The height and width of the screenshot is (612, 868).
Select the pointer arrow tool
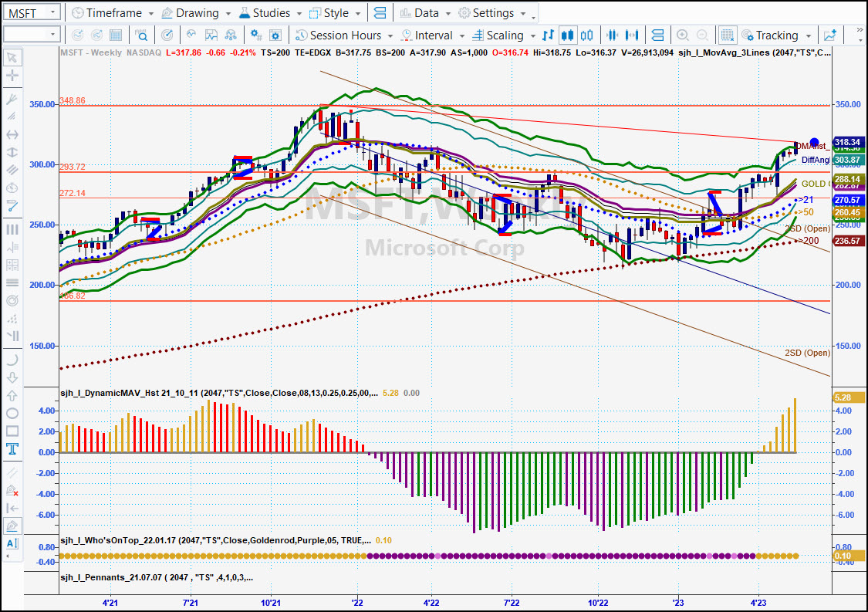coord(12,58)
